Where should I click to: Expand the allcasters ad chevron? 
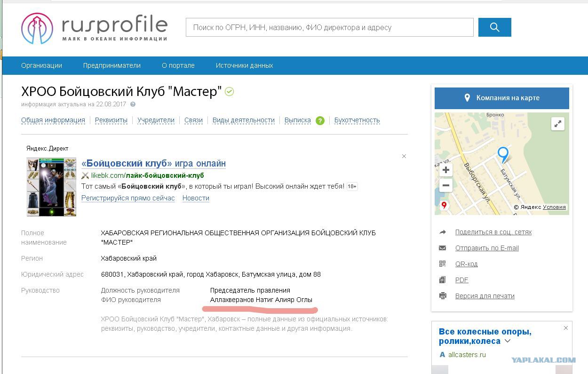pos(507,341)
